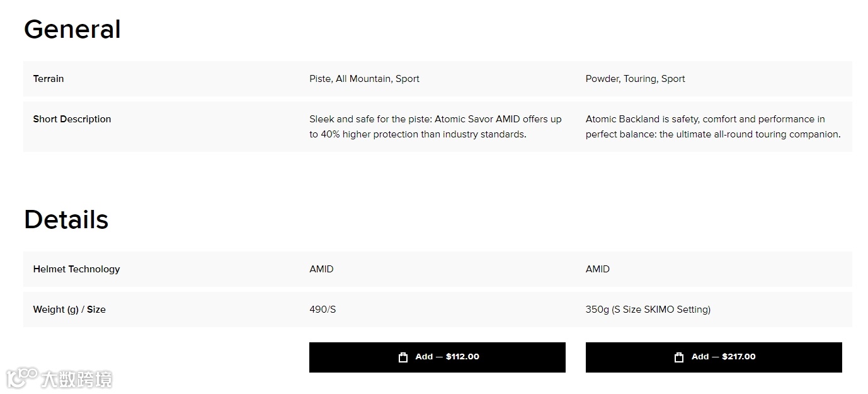Screen dimensions: 868x394
Task: Click the "Powder, Touring, Sport" terrain value
Action: 635,79
